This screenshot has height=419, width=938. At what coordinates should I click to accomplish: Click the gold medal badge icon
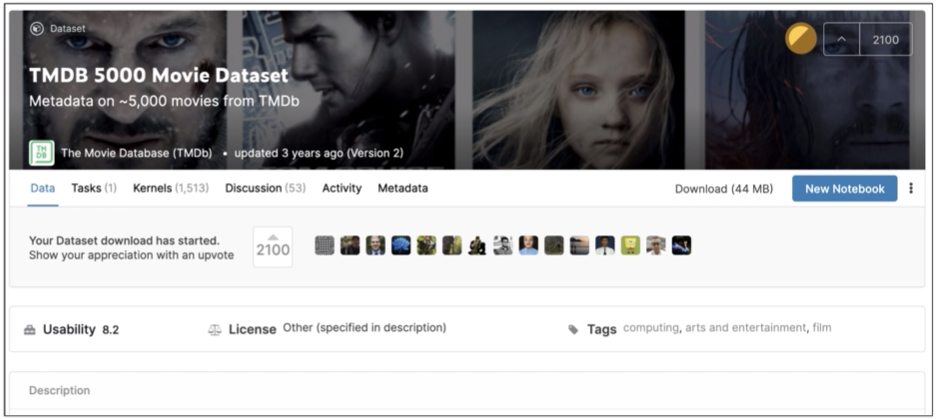tap(801, 39)
